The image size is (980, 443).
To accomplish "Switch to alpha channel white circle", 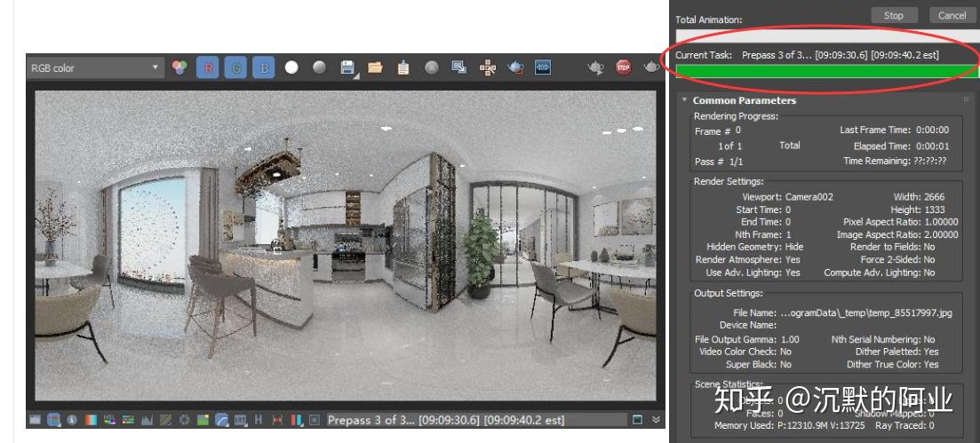I will pos(291,67).
